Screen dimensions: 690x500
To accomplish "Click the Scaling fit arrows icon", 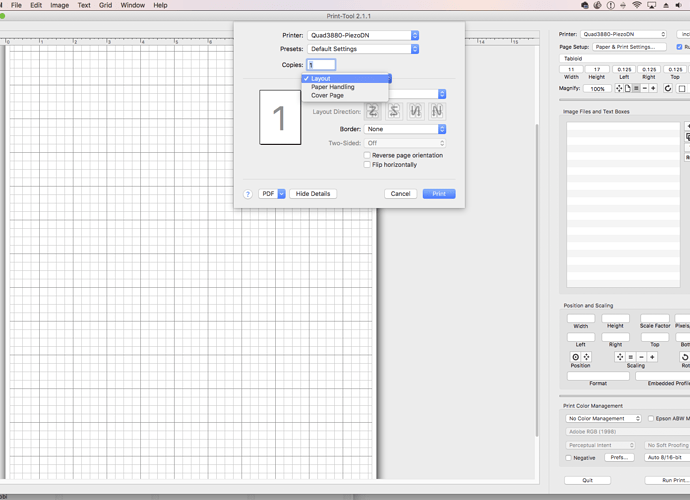I will (x=620, y=357).
